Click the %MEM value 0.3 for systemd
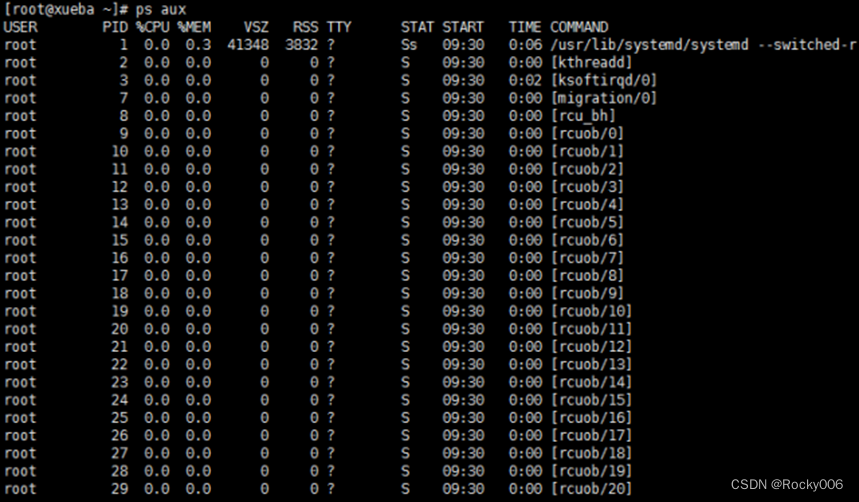Image resolution: width=859 pixels, height=502 pixels. click(198, 44)
